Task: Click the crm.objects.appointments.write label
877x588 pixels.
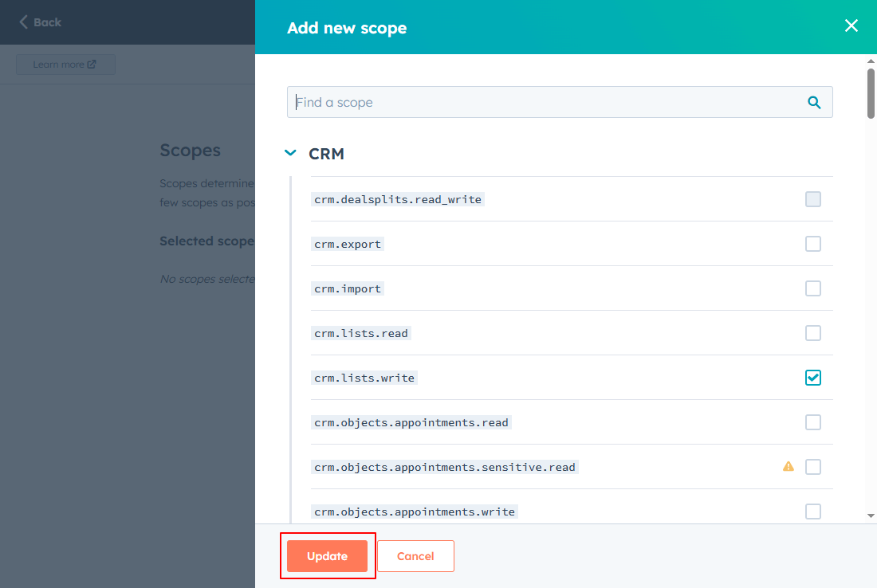Action: (x=415, y=512)
